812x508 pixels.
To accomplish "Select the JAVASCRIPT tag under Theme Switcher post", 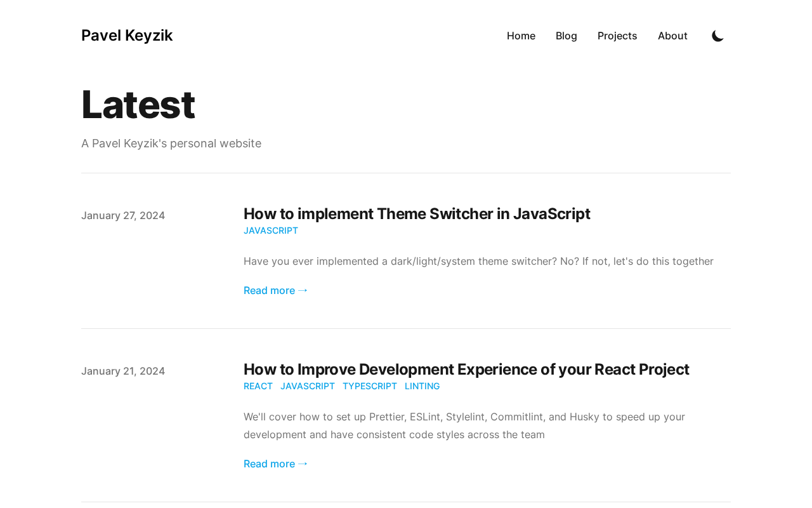I will coord(271,231).
